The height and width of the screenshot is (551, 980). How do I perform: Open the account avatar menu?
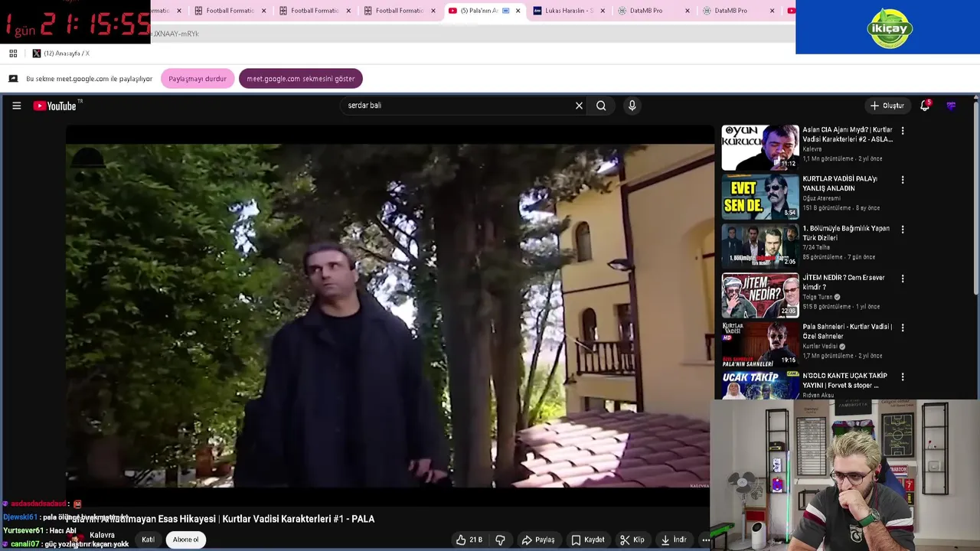951,106
